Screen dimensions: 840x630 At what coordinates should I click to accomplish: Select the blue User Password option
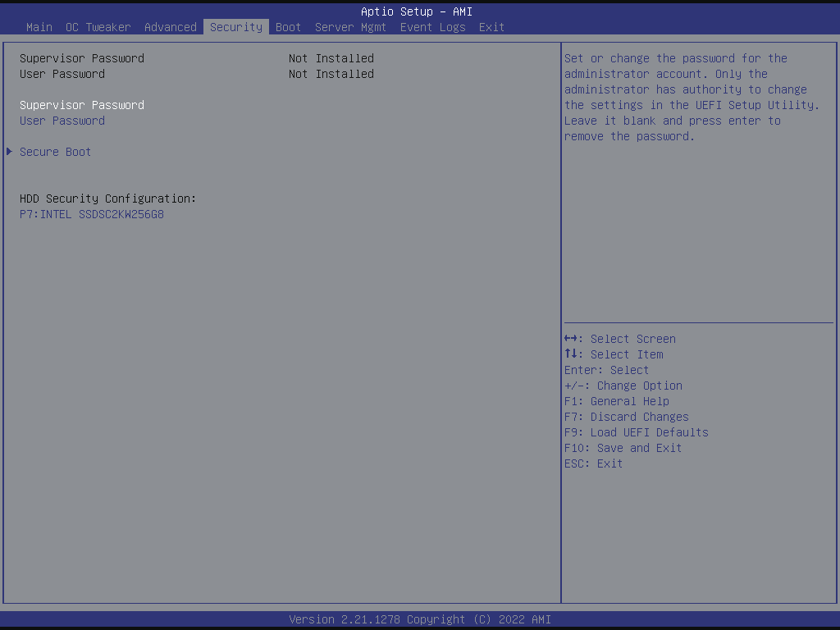coord(62,121)
